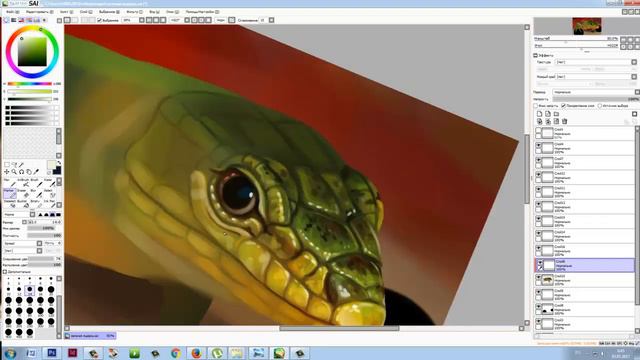
Task: Create a new layer folder
Action: point(556,114)
